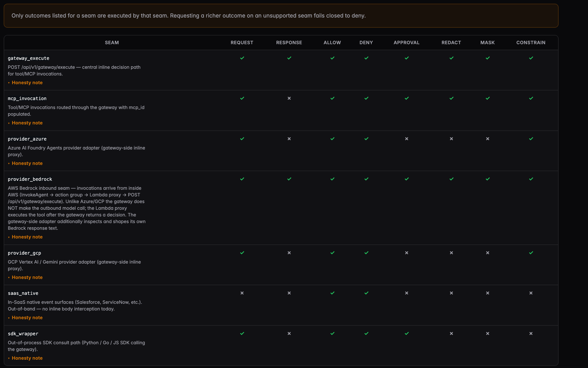
Task: Click the sdk_wrapper Approval checkmark
Action: (x=407, y=334)
